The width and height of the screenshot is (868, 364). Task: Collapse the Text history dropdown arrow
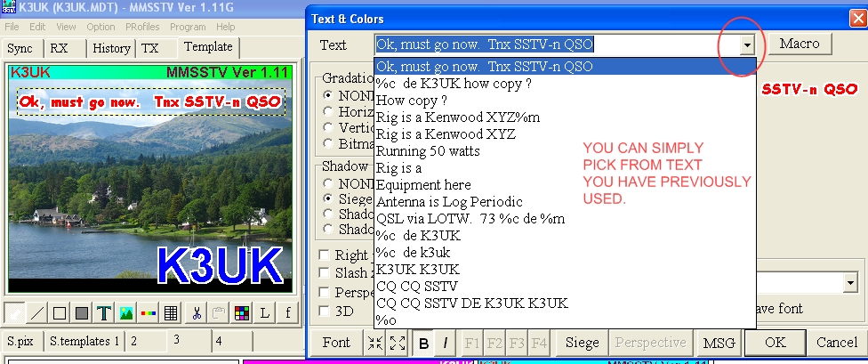tap(747, 44)
